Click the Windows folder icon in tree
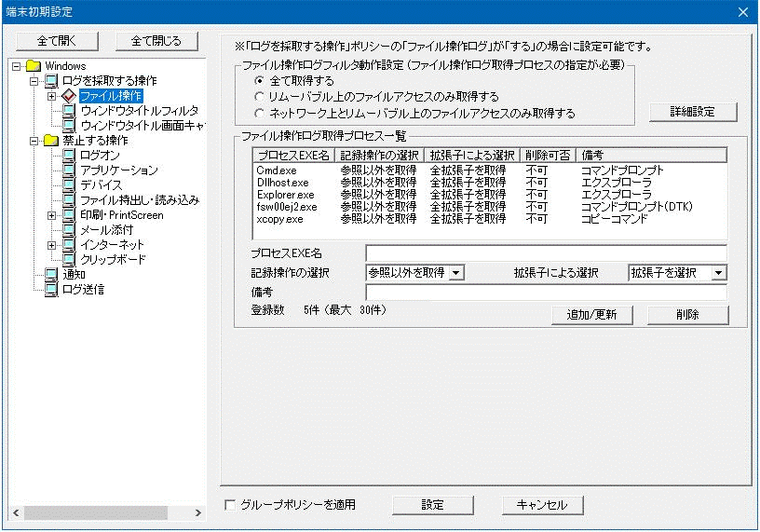The height and width of the screenshot is (532, 760). pyautogui.click(x=34, y=66)
